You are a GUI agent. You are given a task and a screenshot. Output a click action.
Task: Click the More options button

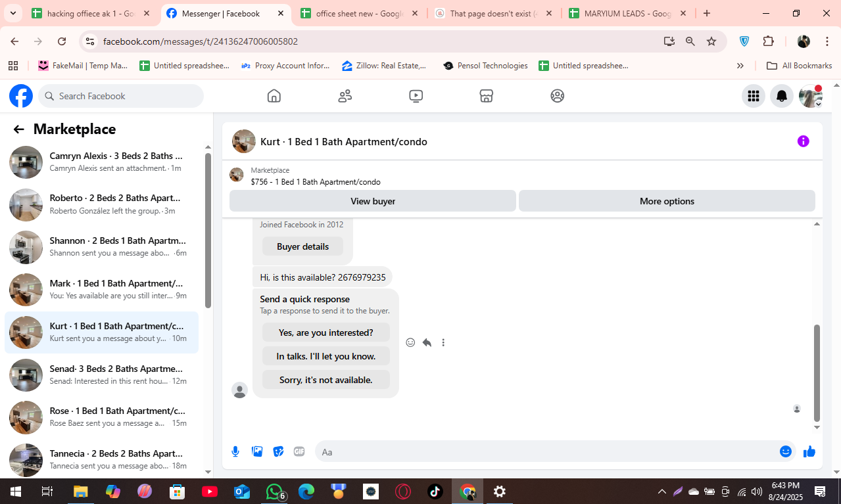click(x=667, y=201)
